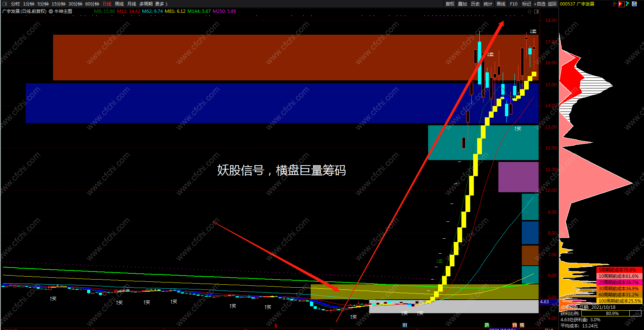Click the 标记 mark button
The image size is (644, 330).
pos(527,4)
